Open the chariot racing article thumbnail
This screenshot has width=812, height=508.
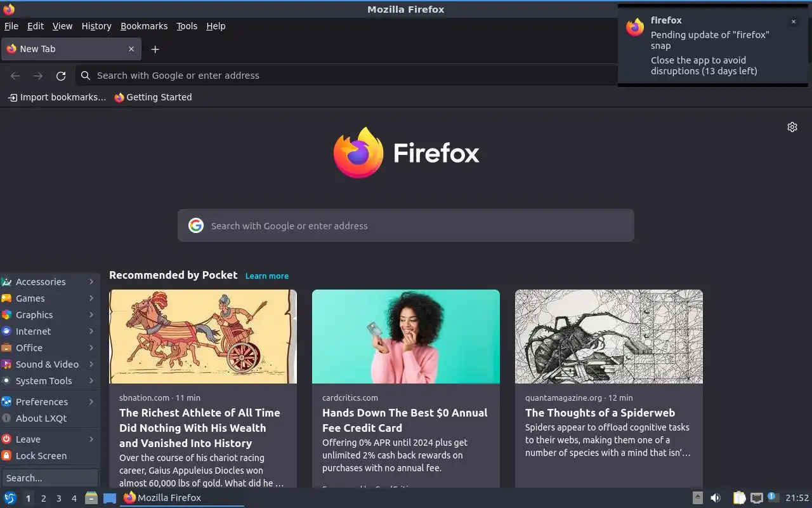coord(203,337)
